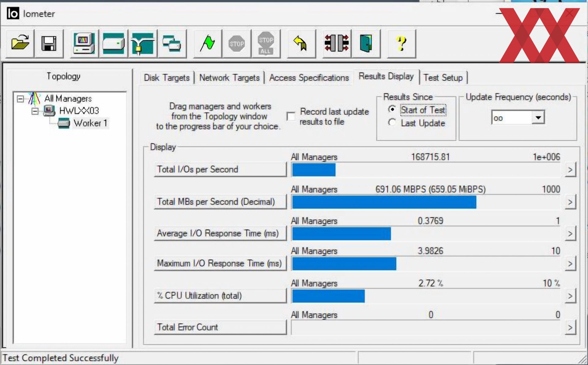This screenshot has height=365, width=588.
Task: Click the Start Network Worker icon
Action: click(143, 43)
